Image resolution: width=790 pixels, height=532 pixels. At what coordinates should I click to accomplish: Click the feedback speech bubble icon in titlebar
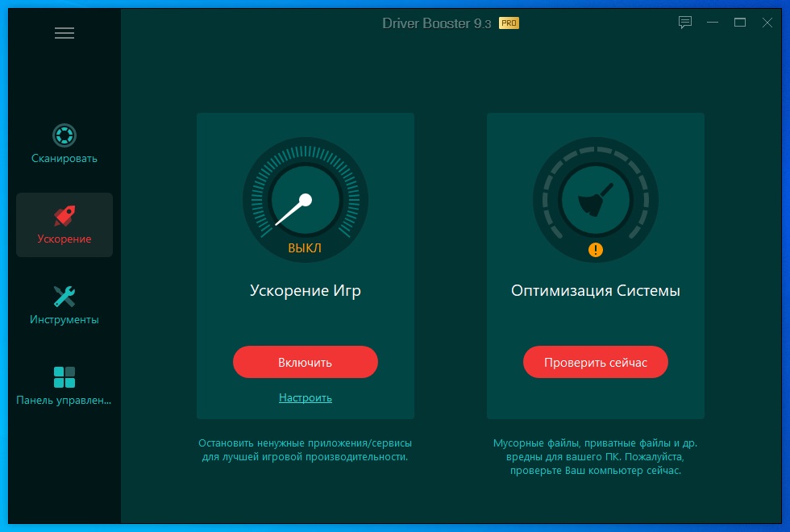coord(685,23)
